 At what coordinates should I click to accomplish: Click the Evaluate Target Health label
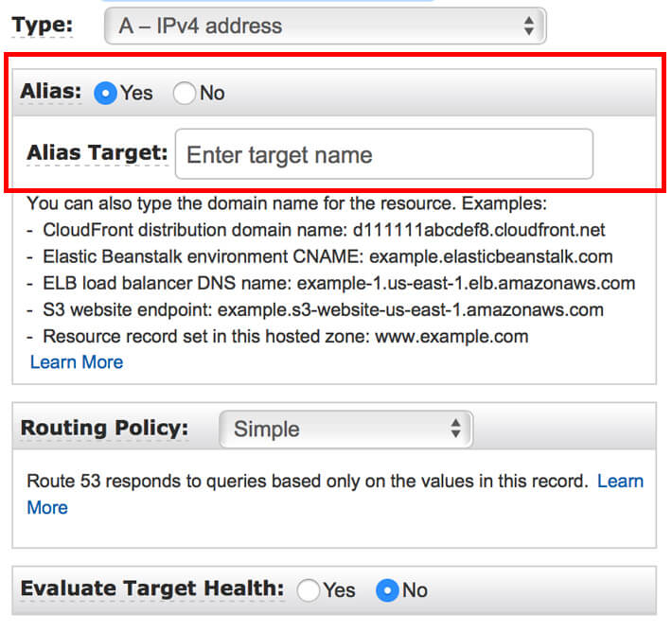click(x=151, y=588)
